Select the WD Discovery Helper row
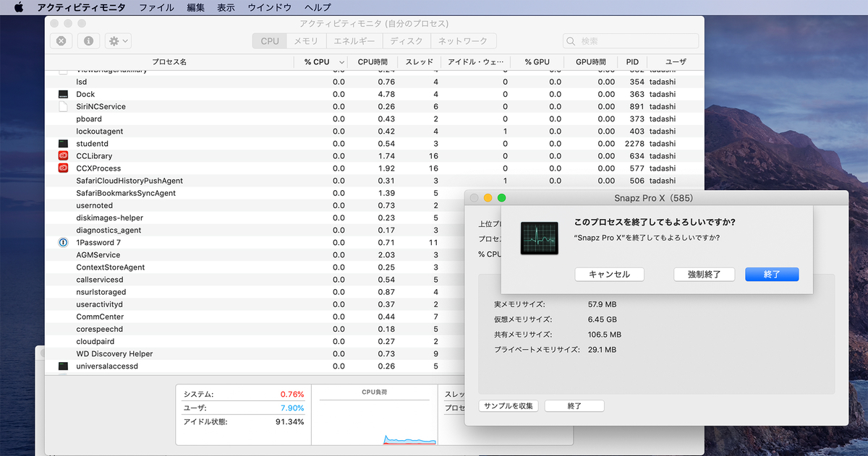This screenshot has width=868, height=456. (255, 354)
